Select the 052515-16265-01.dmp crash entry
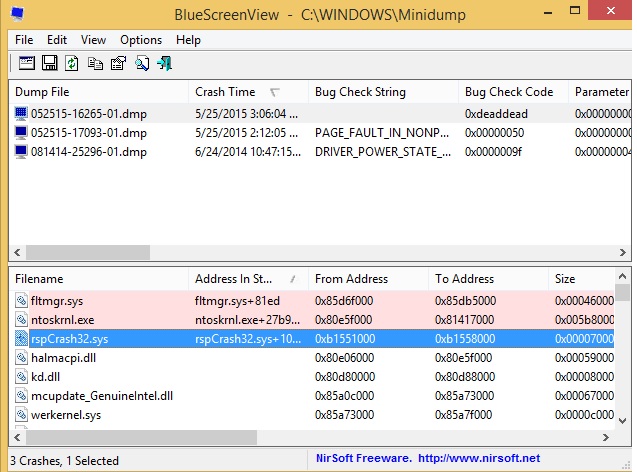This screenshot has height=472, width=637. pyautogui.click(x=320, y=113)
